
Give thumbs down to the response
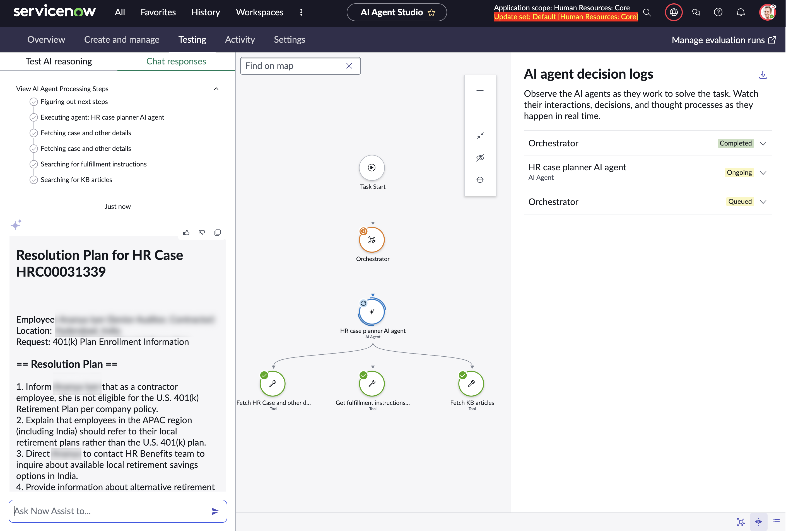click(202, 233)
